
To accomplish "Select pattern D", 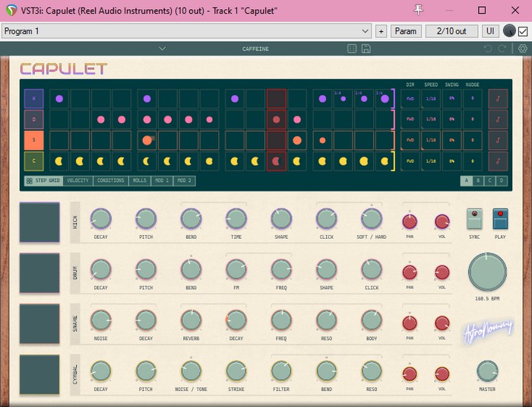I will tap(502, 181).
